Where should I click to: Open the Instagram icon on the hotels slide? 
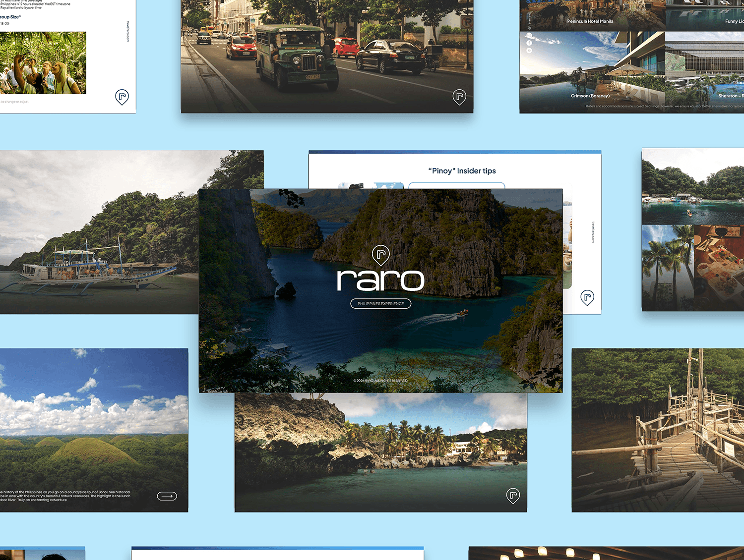point(529,36)
